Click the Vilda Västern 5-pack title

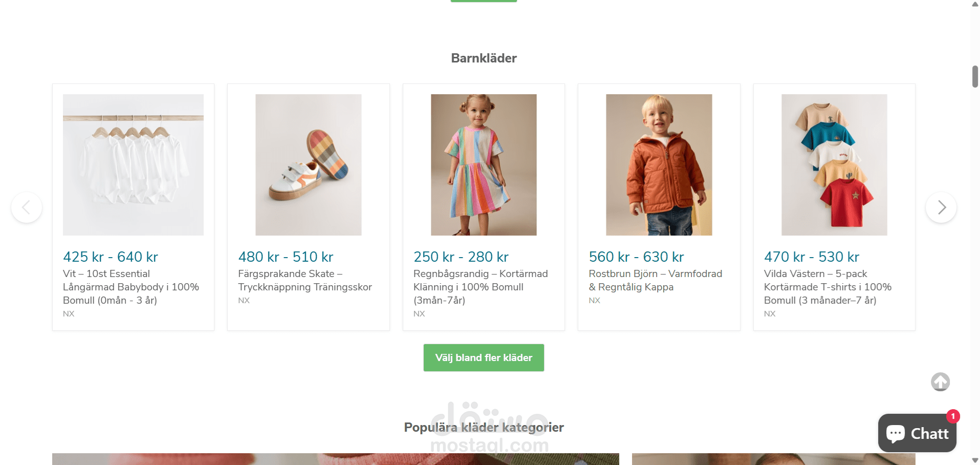click(x=828, y=287)
